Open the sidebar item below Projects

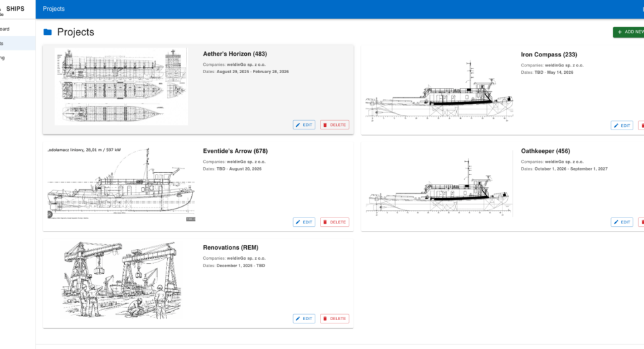point(7,58)
